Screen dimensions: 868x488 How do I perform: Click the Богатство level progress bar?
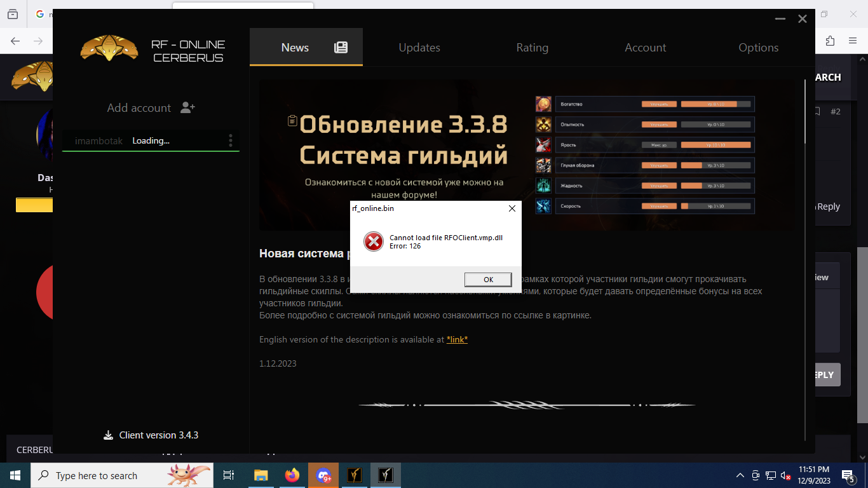(715, 104)
